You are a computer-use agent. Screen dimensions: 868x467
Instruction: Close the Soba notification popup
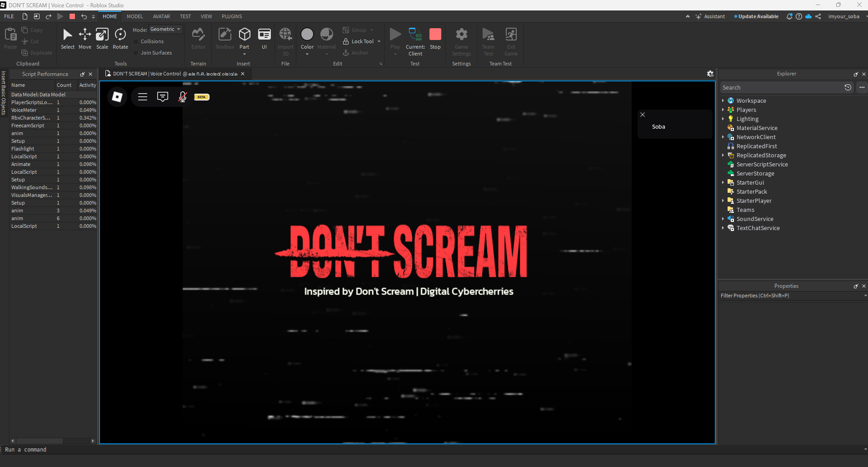[x=643, y=115]
